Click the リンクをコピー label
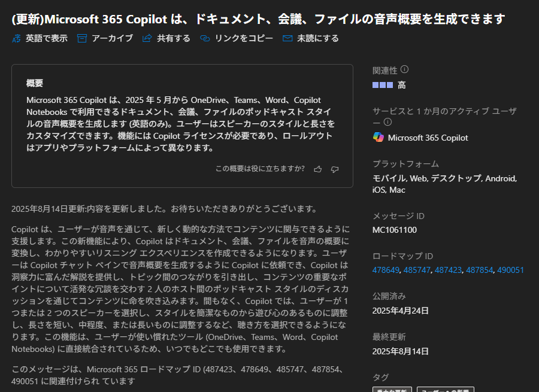Screen dimensions: 539x392 (x=244, y=38)
